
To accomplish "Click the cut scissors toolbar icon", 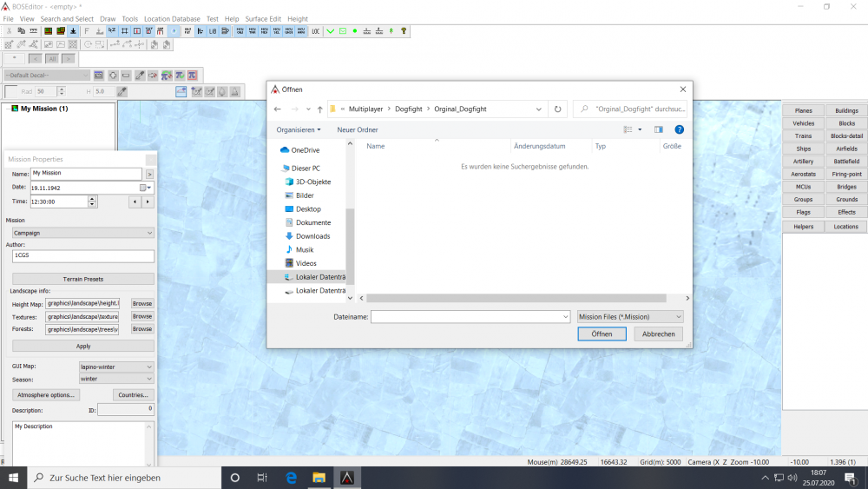I will point(10,31).
